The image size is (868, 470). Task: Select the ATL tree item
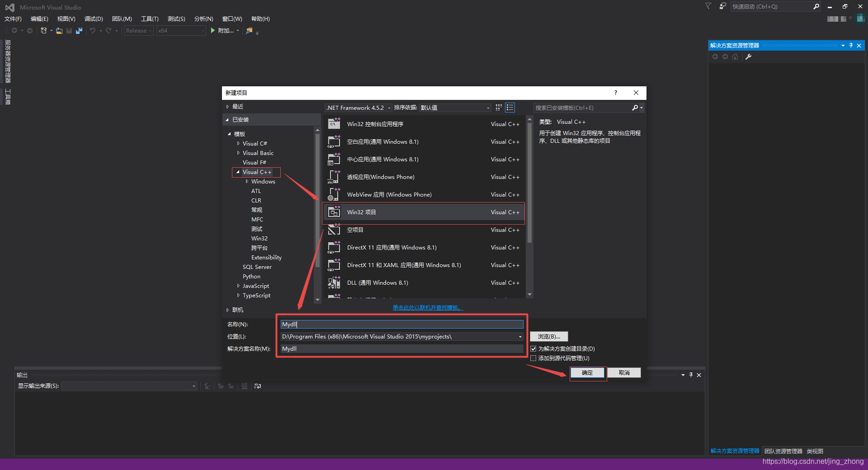tap(256, 191)
